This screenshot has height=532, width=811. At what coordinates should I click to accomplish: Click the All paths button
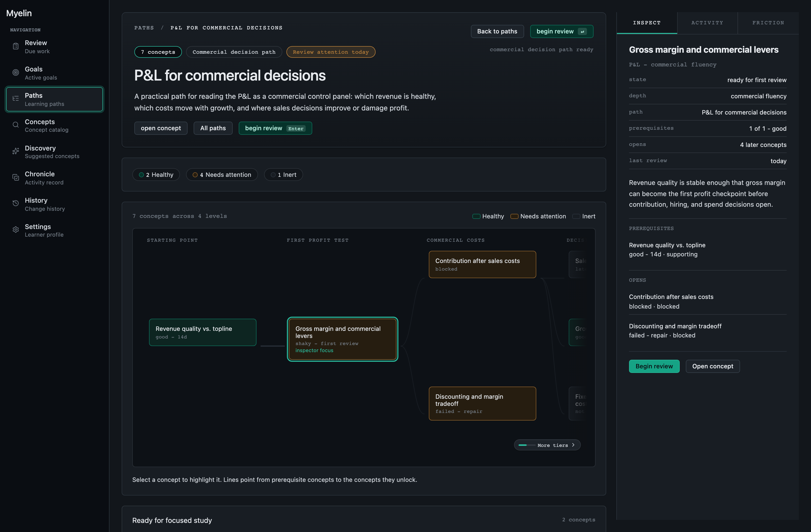pos(213,128)
